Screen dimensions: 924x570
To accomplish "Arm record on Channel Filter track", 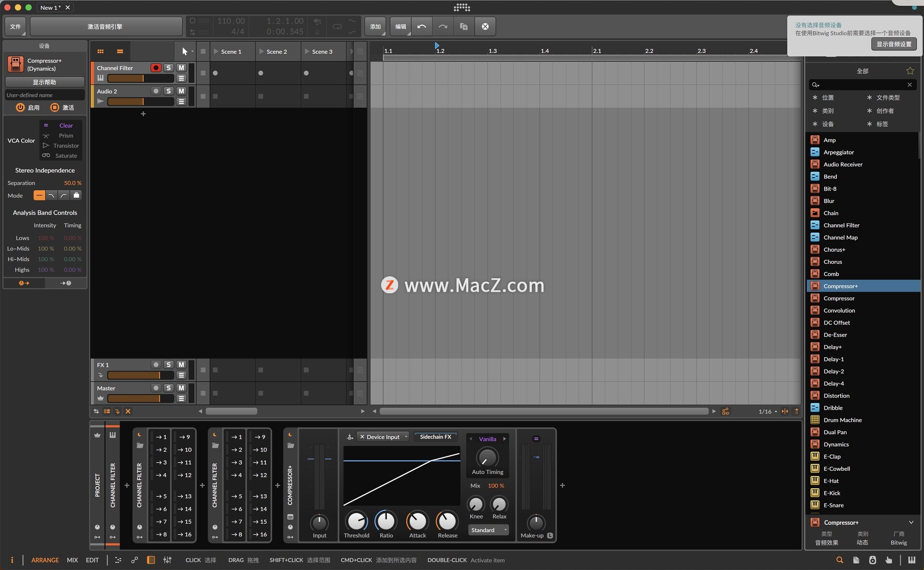I will [x=155, y=68].
